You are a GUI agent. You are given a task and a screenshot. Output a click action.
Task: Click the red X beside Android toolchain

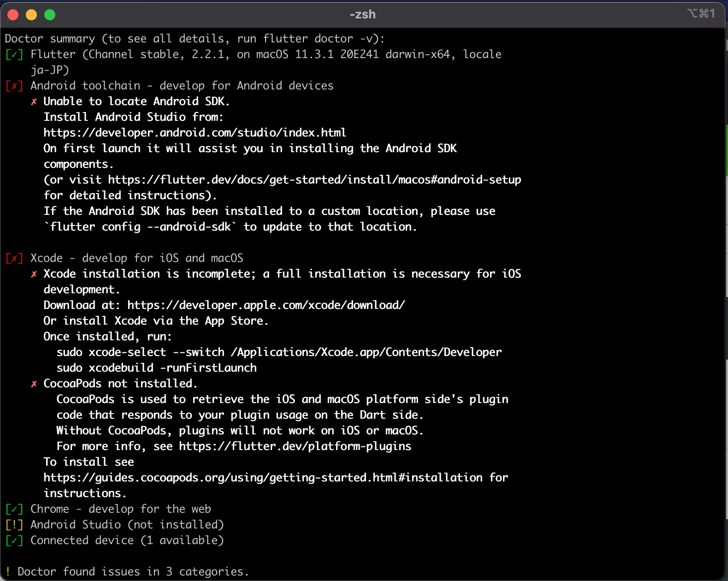[14, 86]
